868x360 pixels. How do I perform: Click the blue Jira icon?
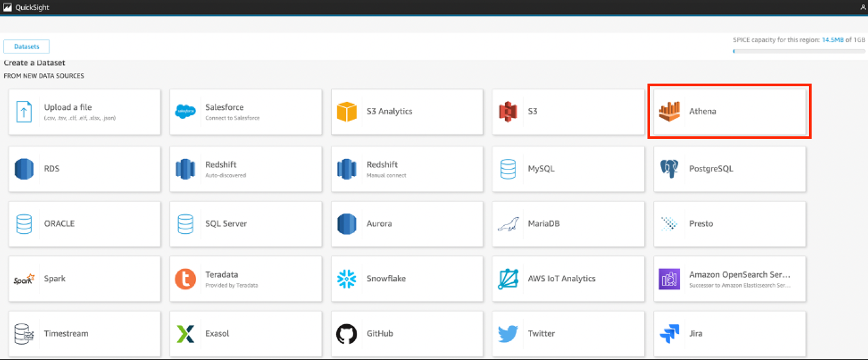(x=669, y=334)
